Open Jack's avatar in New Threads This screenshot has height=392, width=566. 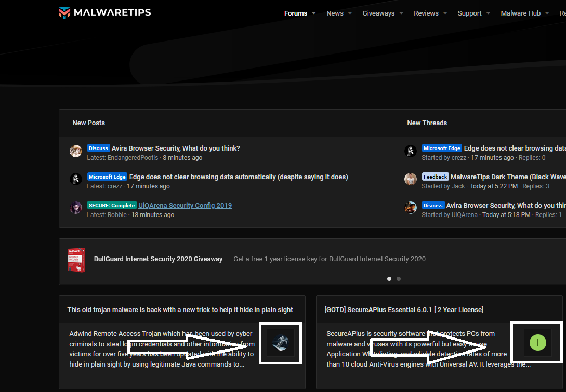click(411, 179)
